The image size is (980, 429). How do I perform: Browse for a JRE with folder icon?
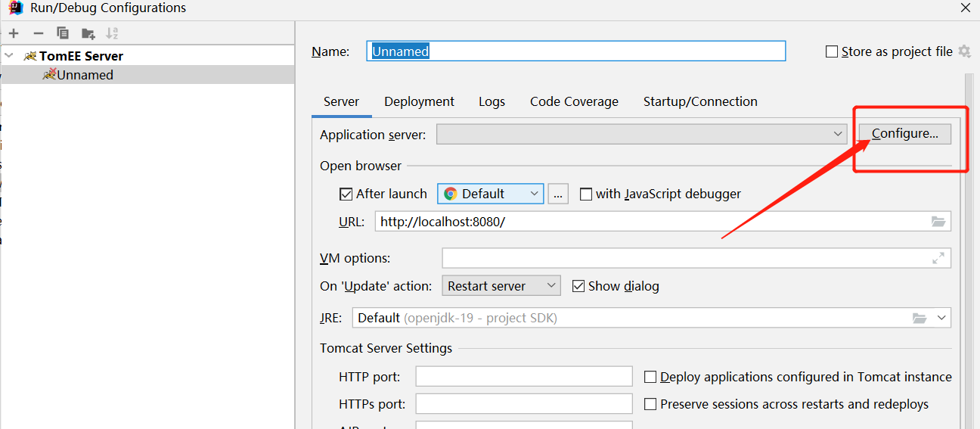click(x=920, y=318)
